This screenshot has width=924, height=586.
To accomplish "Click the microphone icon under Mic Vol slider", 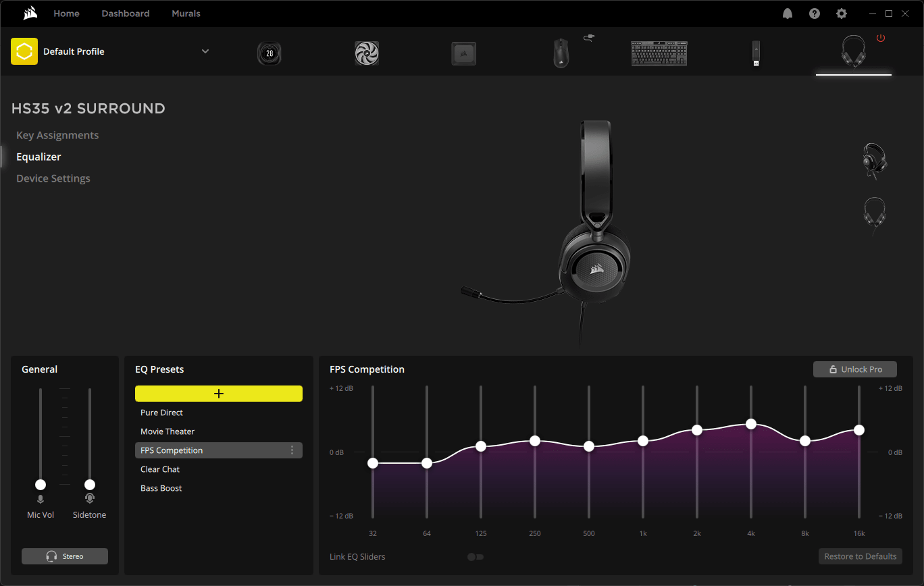I will [x=41, y=499].
